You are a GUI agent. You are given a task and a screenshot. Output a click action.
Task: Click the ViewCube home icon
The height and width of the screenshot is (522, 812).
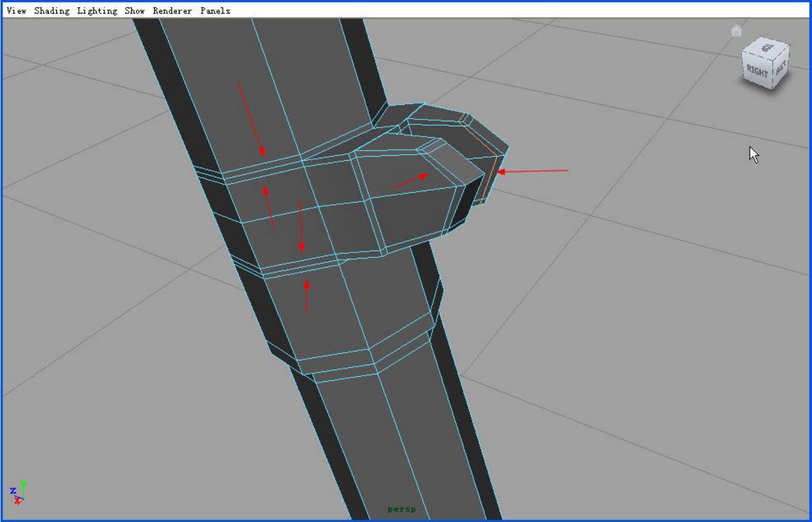pyautogui.click(x=736, y=31)
